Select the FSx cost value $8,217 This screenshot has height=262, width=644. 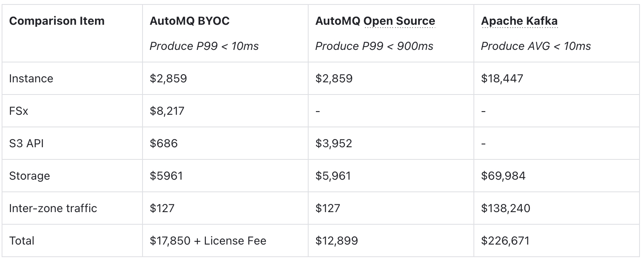click(167, 111)
